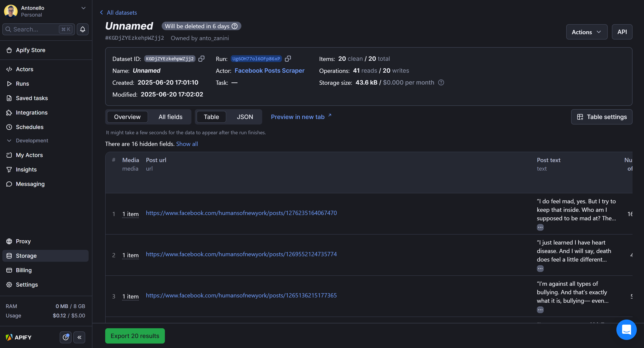Copy the Dataset ID value
This screenshot has width=644, height=348.
(201, 58)
